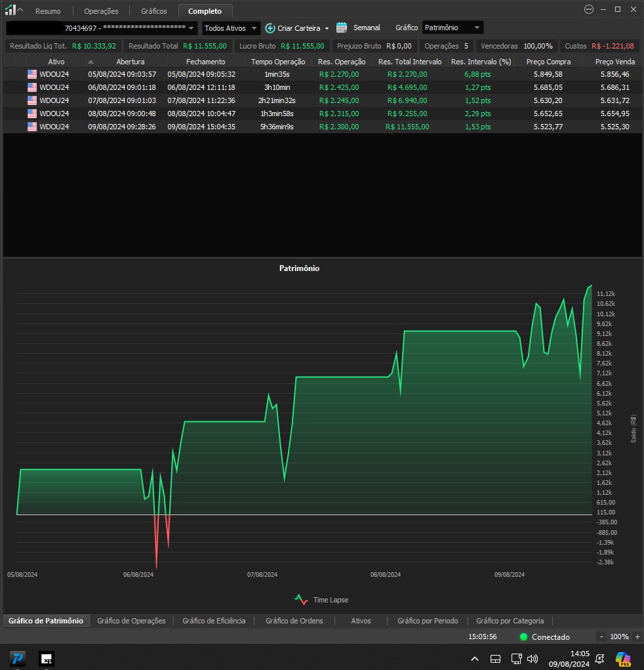The image size is (644, 670).
Task: Click the Copilot icon in system tray
Action: tap(622, 658)
